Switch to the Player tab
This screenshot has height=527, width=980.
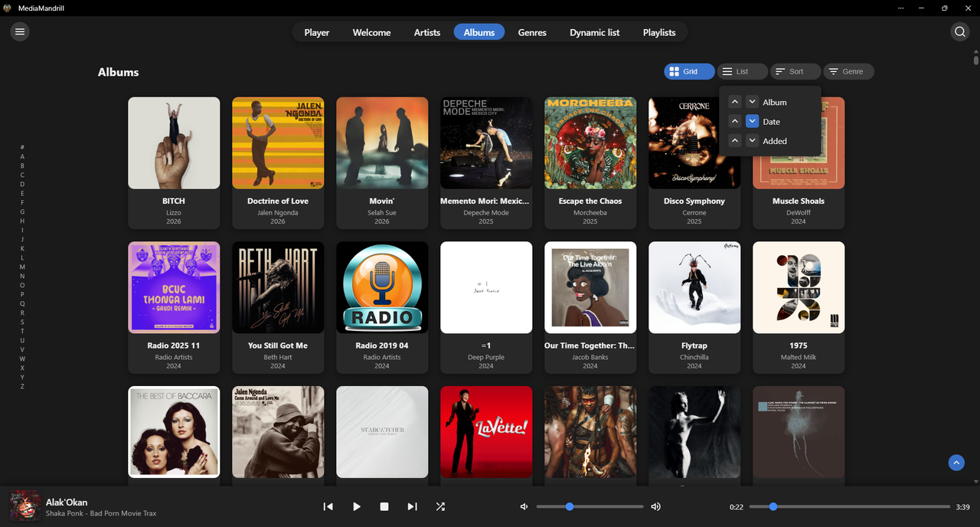tap(317, 32)
